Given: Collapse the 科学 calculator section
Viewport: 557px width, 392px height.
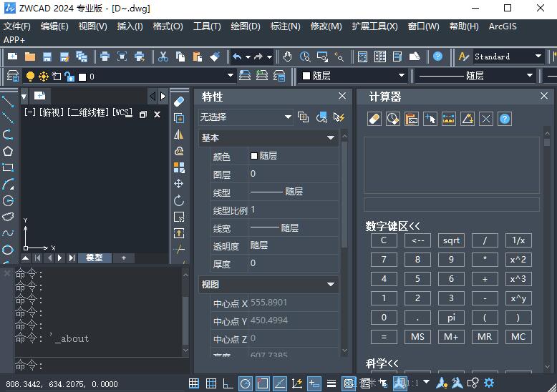Looking at the screenshot, I should click(382, 363).
